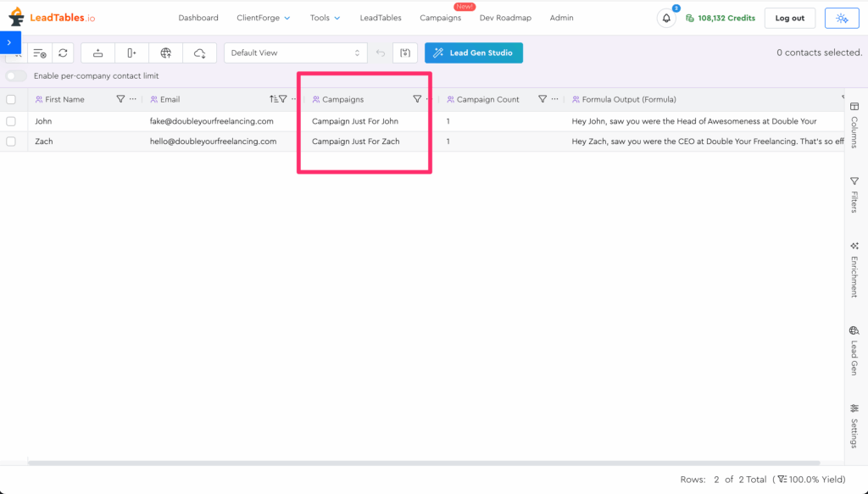Click the horizontal scrollbar under the table
Viewport: 868px width, 494px height.
pyautogui.click(x=424, y=463)
